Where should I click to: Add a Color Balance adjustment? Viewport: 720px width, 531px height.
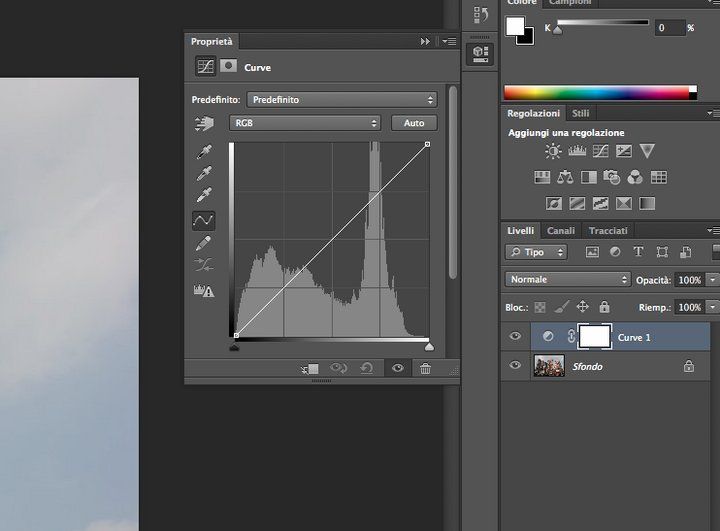pyautogui.click(x=565, y=177)
